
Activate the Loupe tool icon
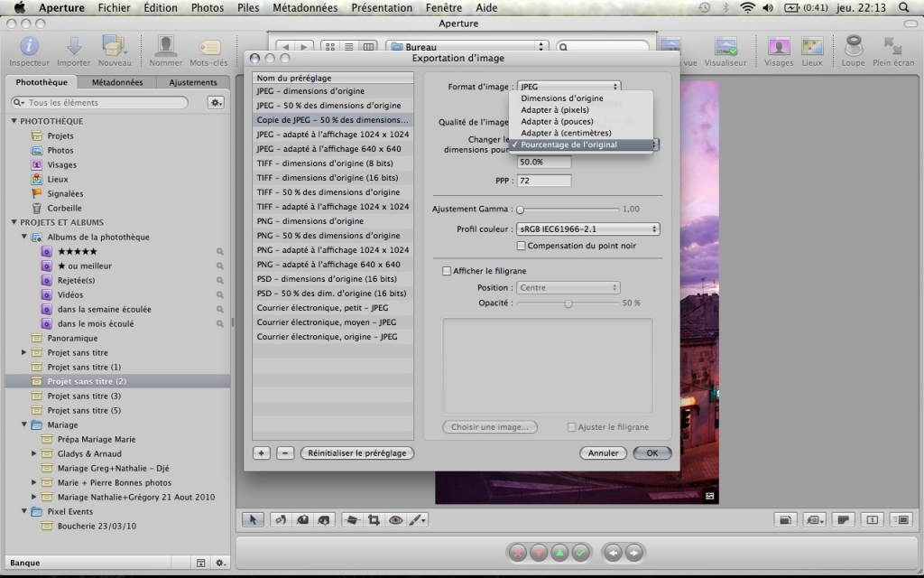pyautogui.click(x=853, y=46)
